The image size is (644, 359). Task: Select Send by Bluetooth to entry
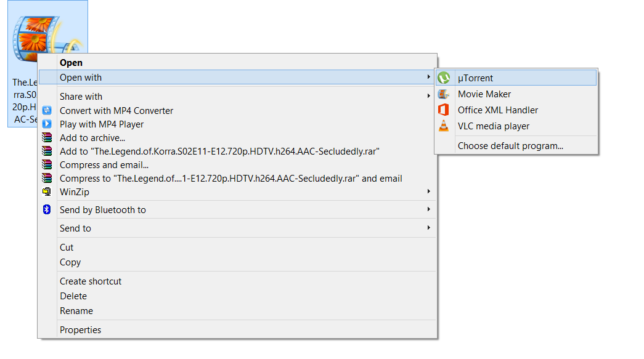237,209
